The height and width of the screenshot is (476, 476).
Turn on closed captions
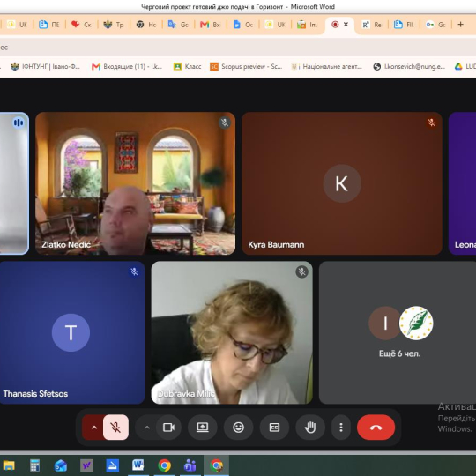tap(274, 428)
